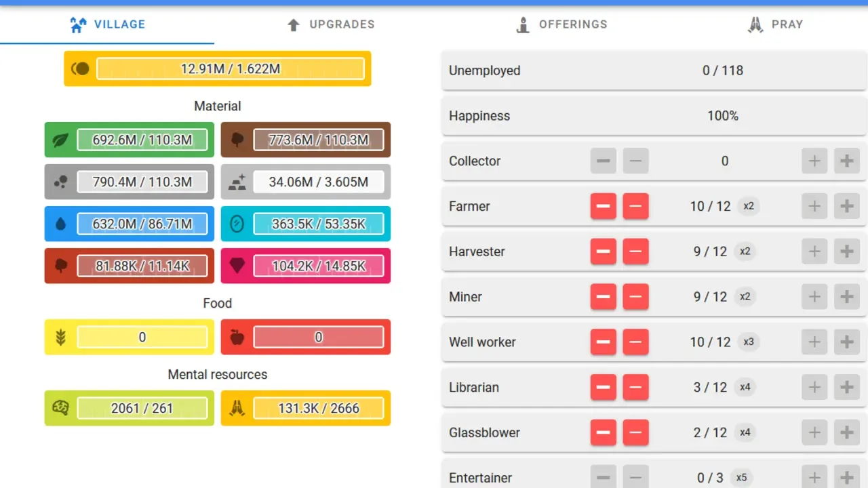The height and width of the screenshot is (488, 868).
Task: Click the pink gem resource icon
Action: pyautogui.click(x=237, y=266)
